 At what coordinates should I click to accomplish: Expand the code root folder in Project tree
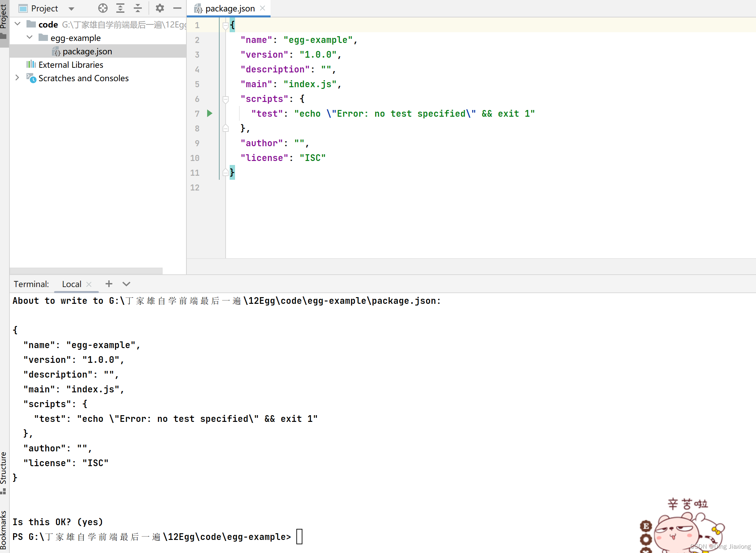(18, 24)
